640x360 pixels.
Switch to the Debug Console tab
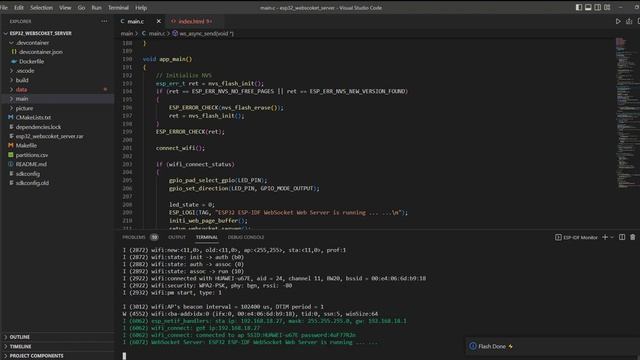246,237
